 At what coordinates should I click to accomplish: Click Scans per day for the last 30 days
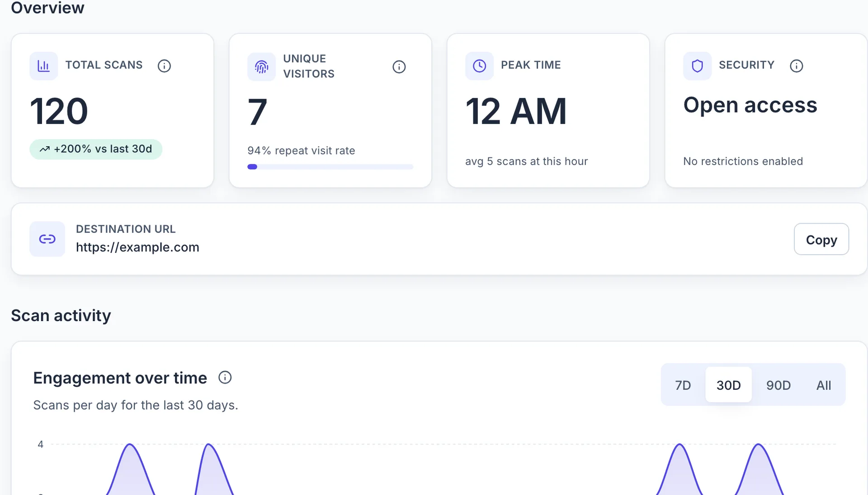[x=136, y=405]
